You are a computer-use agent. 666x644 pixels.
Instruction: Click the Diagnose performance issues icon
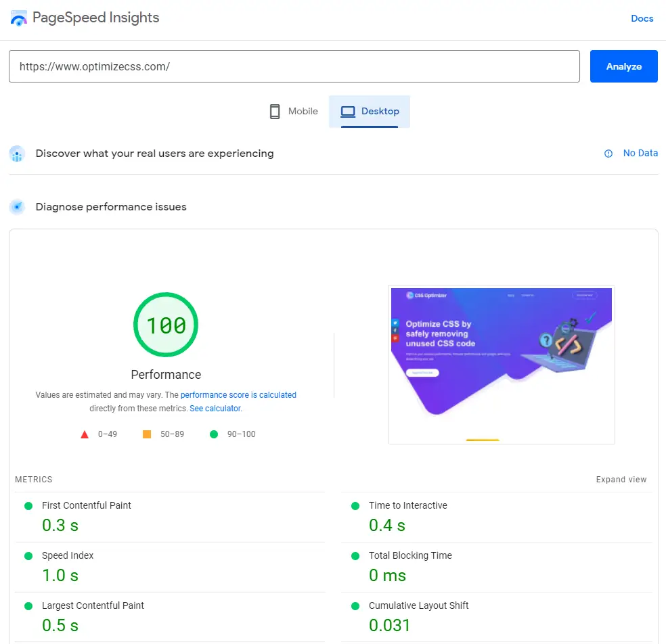[17, 207]
